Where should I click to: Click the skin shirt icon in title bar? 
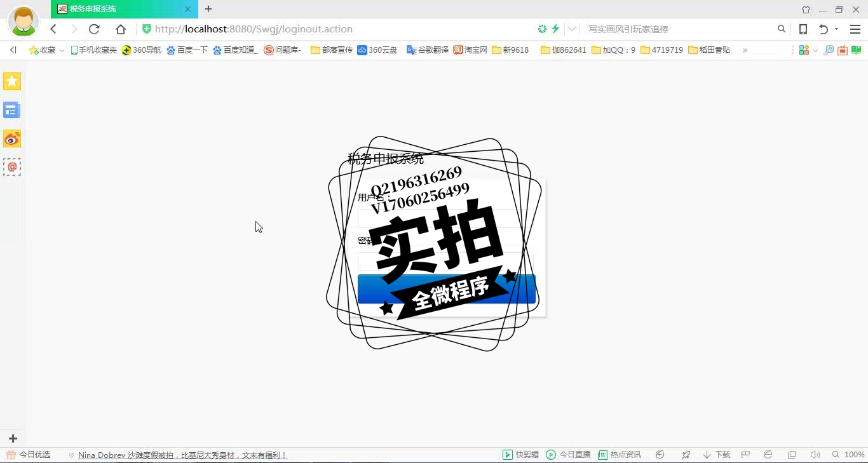pyautogui.click(x=806, y=10)
